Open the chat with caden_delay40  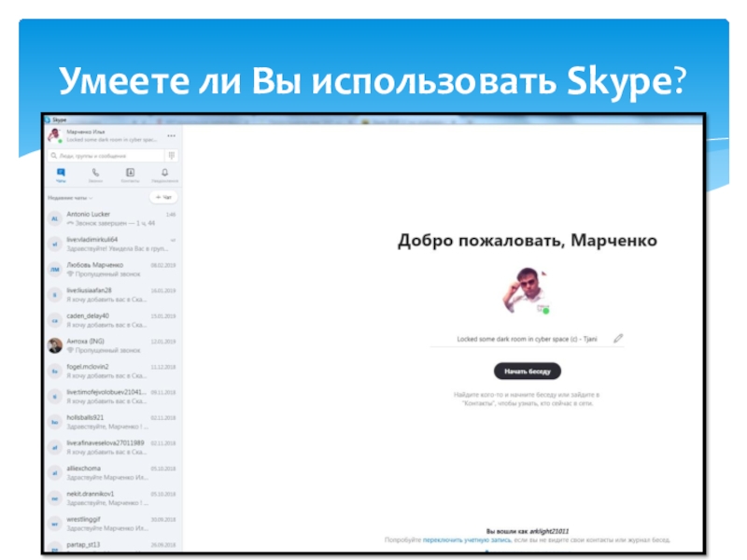(113, 320)
